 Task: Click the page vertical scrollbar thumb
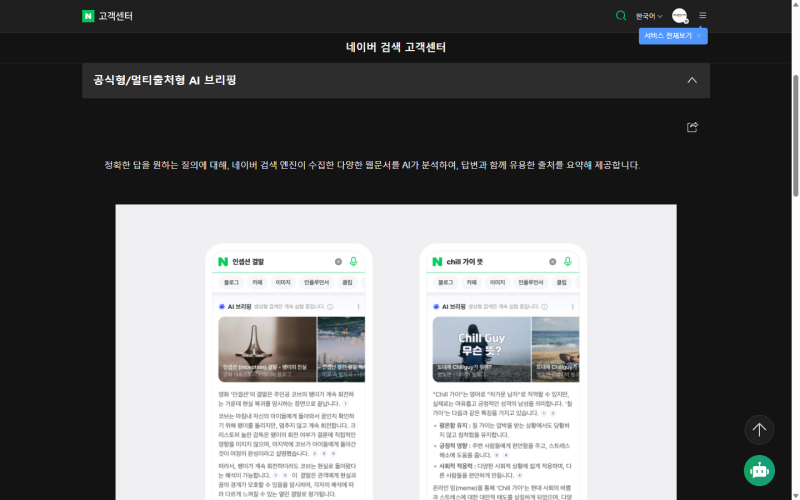pos(795,136)
